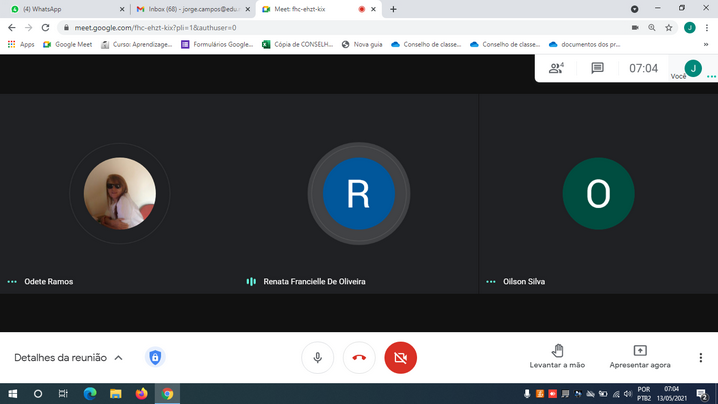The width and height of the screenshot is (718, 404).
Task: Turn the camera back on
Action: [400, 358]
